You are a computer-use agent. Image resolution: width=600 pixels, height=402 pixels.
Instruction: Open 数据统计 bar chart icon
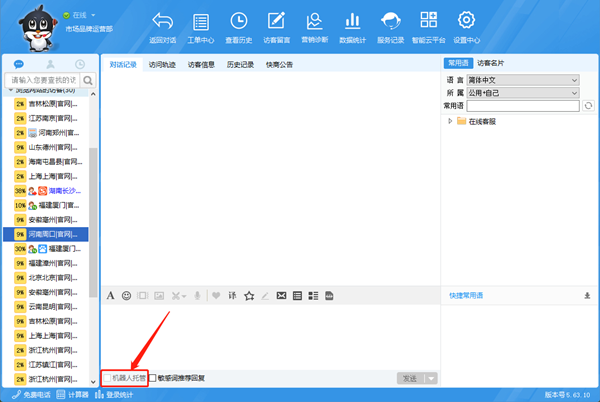(352, 26)
